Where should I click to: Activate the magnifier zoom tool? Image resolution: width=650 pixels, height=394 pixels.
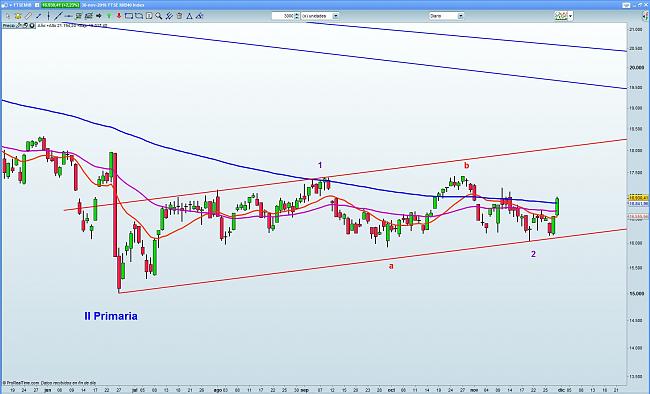[159, 16]
